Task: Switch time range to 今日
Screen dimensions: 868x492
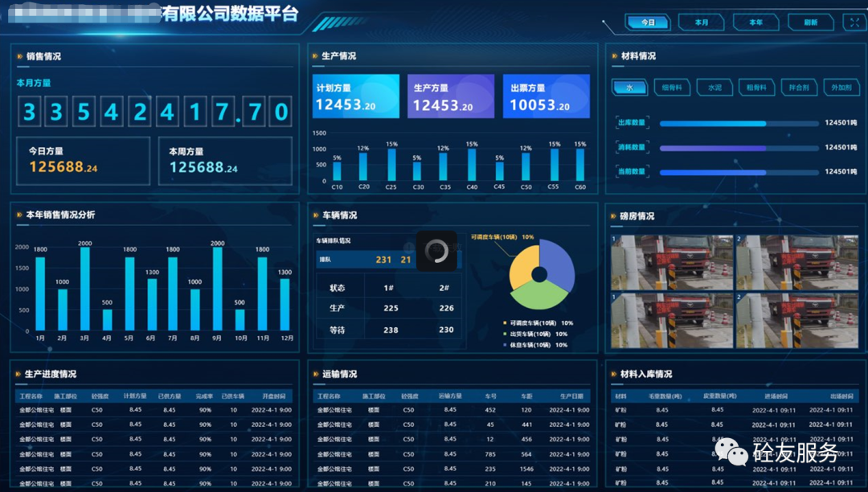Action: [648, 23]
